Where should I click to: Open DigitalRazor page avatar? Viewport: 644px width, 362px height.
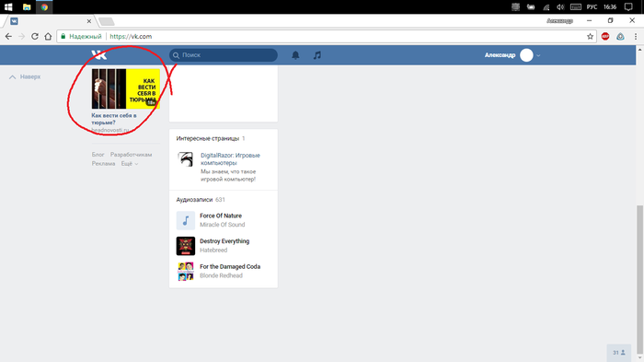click(x=186, y=158)
